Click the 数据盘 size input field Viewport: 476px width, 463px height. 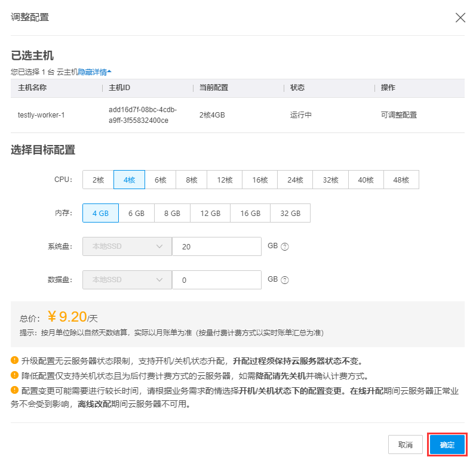point(216,280)
